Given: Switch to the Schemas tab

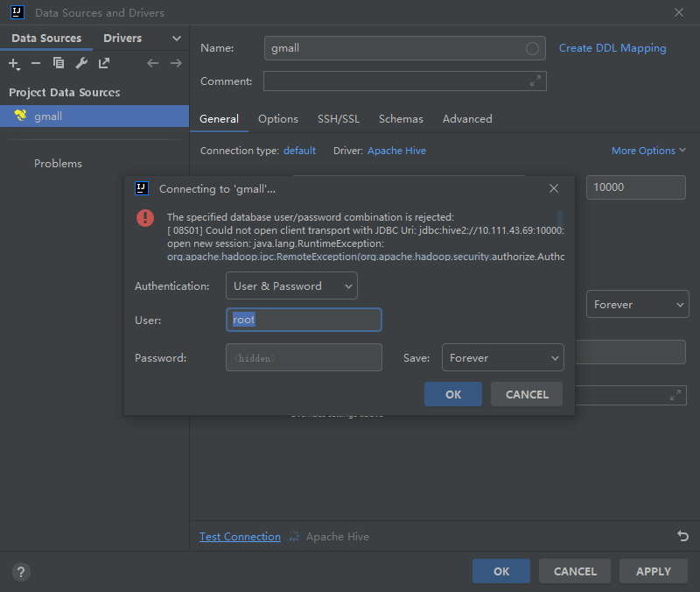Looking at the screenshot, I should [x=401, y=119].
